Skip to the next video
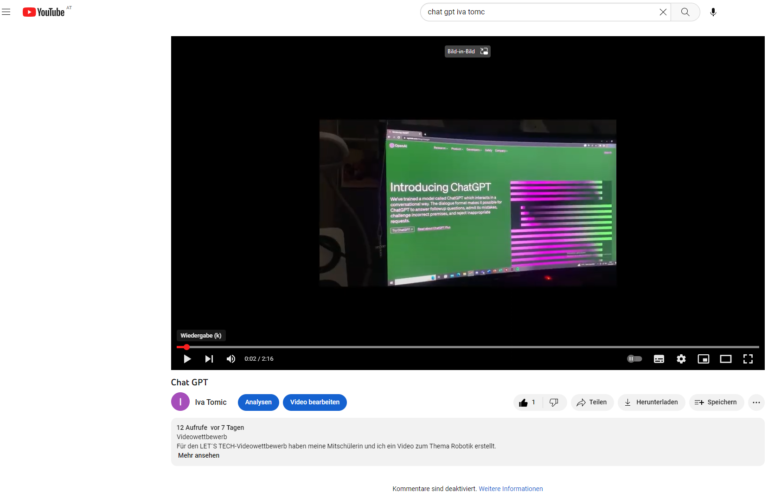This screenshot has width=768, height=498. pos(209,358)
